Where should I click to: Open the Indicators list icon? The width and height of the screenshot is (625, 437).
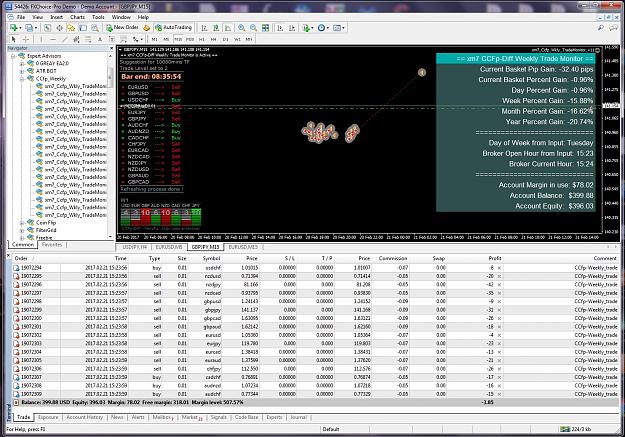click(x=306, y=28)
